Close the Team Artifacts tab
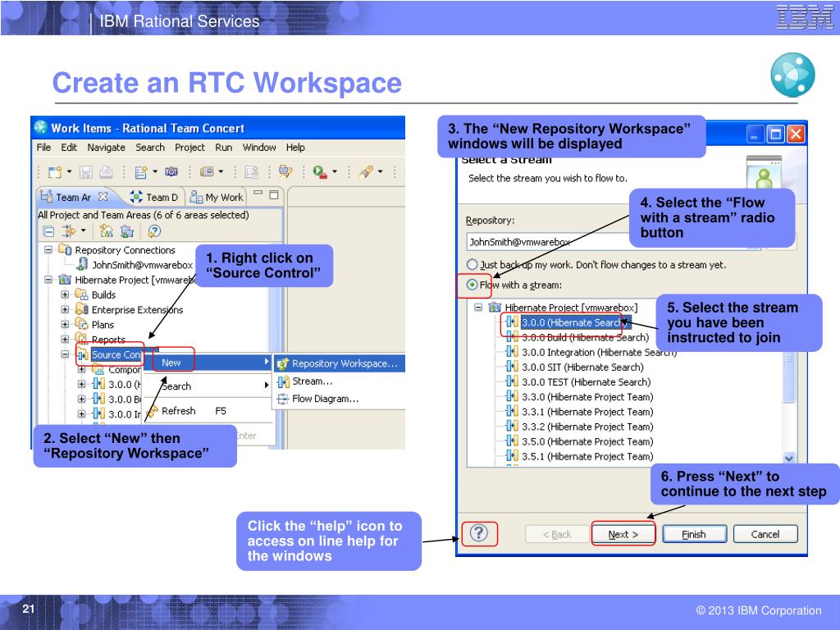 (x=103, y=197)
